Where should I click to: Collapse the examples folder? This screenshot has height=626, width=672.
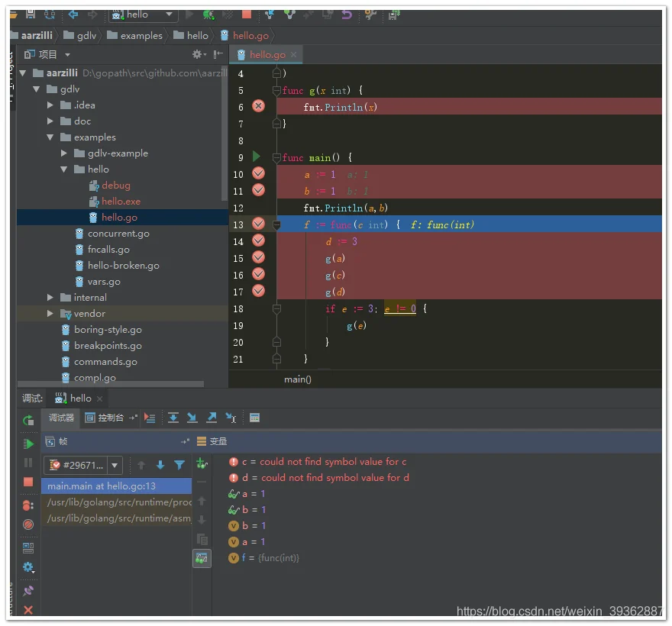click(50, 137)
